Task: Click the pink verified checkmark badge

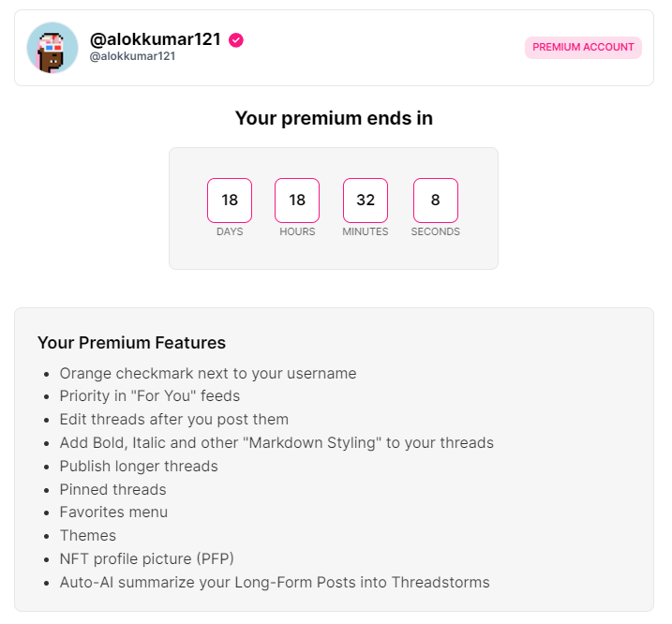Action: coord(235,40)
